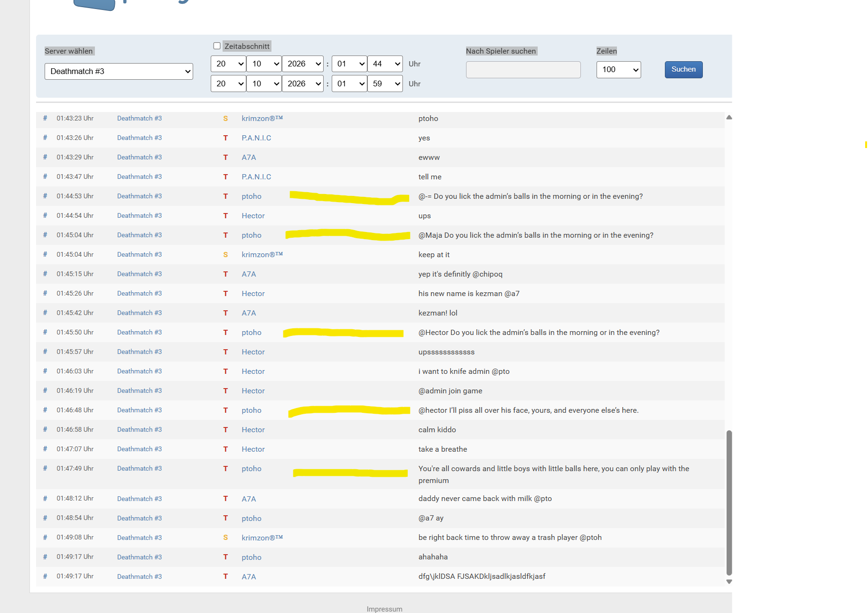Open player Hector in the 01:44:54 row
The width and height of the screenshot is (868, 613).
[x=253, y=216]
